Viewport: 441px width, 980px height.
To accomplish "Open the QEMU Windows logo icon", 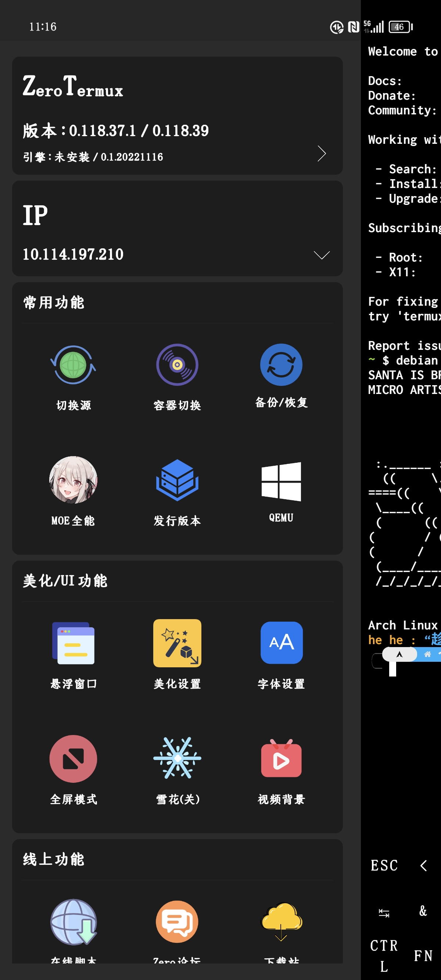I will pos(281,481).
